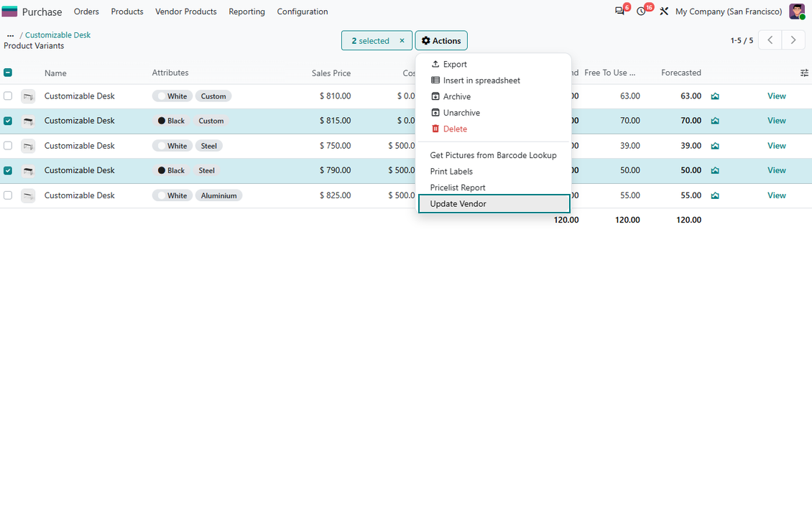Image resolution: width=812 pixels, height=515 pixels.
Task: Click the Black Custom desk thumbnail
Action: [28, 121]
